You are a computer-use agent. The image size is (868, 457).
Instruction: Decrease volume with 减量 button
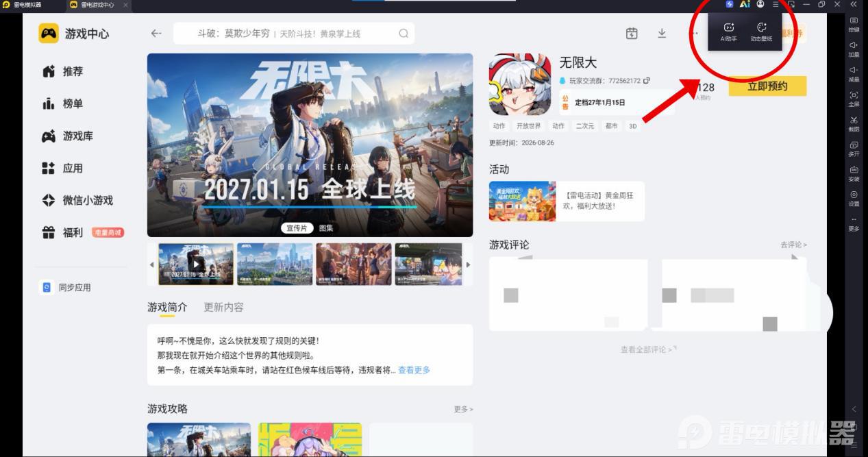click(854, 74)
